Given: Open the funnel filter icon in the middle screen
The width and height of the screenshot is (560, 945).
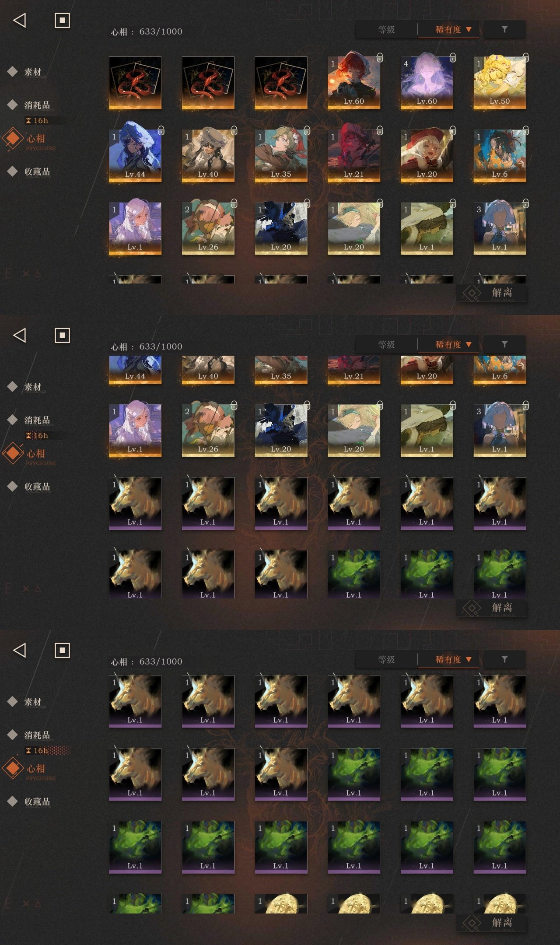Looking at the screenshot, I should [x=504, y=344].
